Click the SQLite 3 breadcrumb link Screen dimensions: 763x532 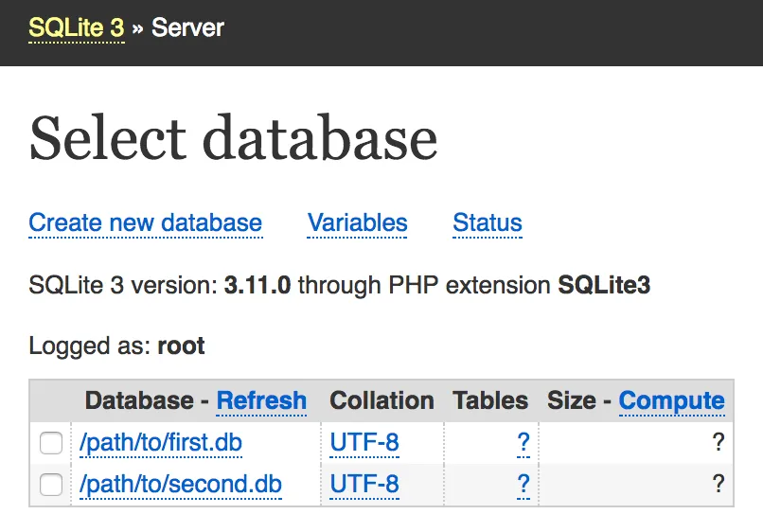tap(76, 27)
